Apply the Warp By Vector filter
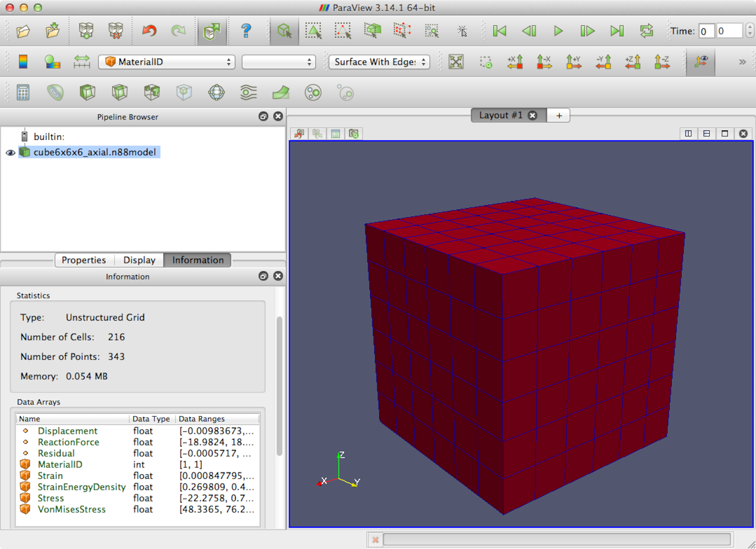 pyautogui.click(x=281, y=92)
